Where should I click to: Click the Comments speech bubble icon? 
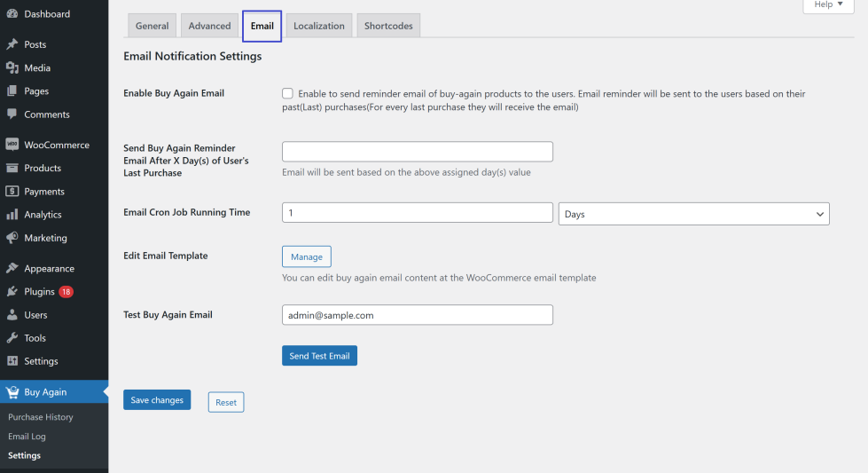(x=12, y=114)
